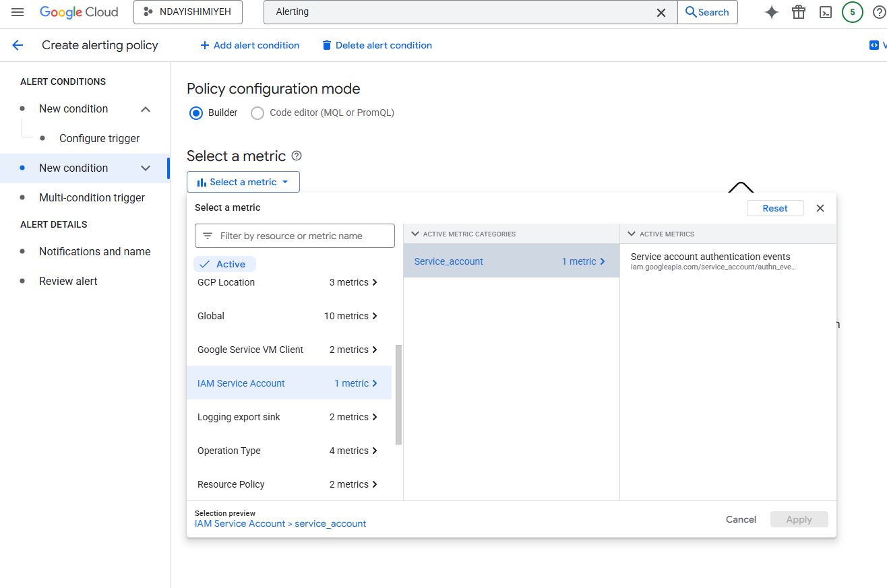Expand Google Service VM Client row

(x=288, y=350)
